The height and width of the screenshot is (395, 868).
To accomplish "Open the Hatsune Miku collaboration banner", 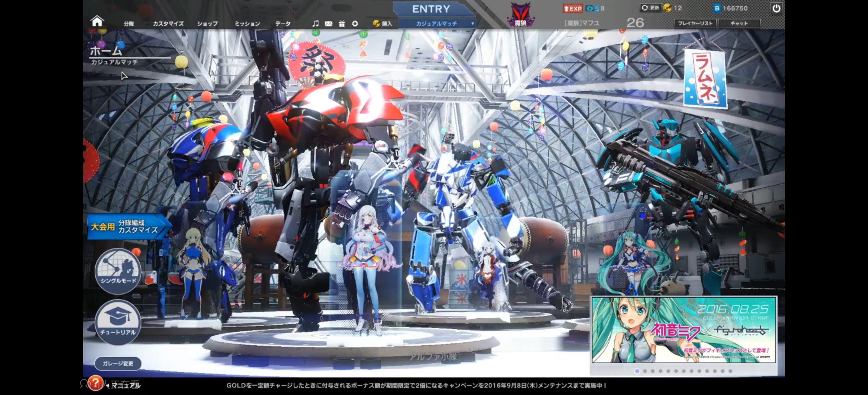I will coord(684,330).
